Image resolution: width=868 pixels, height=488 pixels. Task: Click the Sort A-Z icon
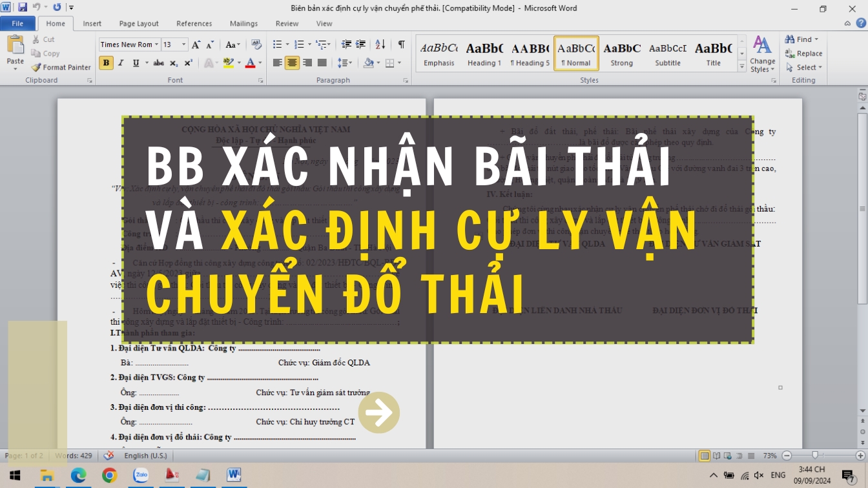tap(380, 45)
